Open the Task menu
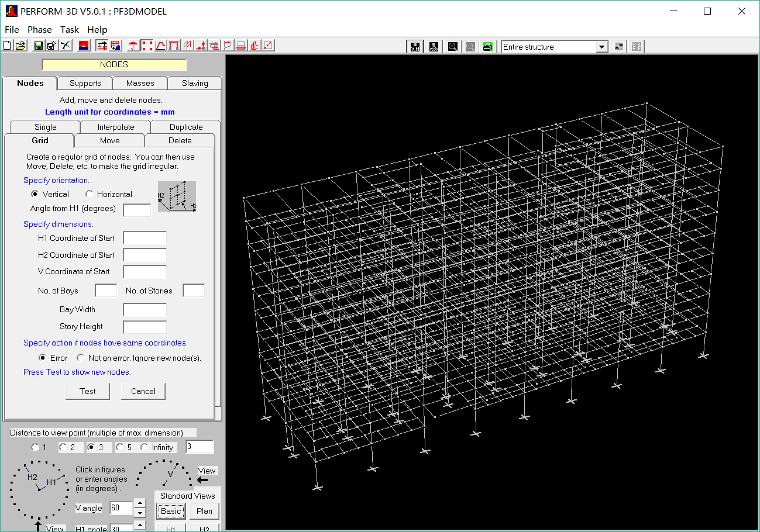The width and height of the screenshot is (760, 532). 70,29
